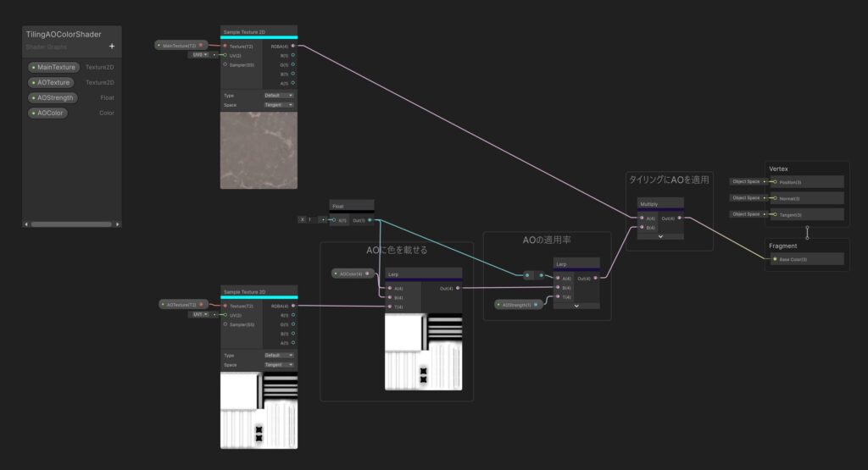
Task: Expand the preview chevron on the AO rate Lerp node
Action: [576, 306]
